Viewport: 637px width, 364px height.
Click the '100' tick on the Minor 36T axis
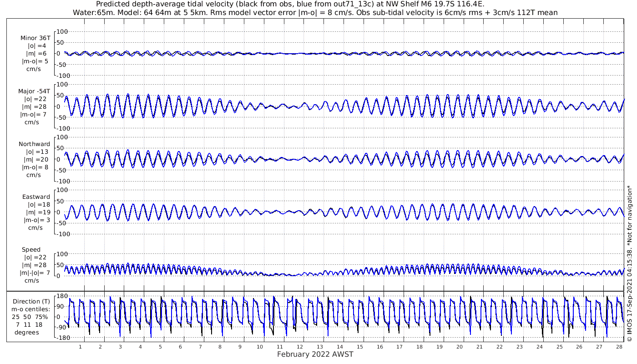coord(62,31)
